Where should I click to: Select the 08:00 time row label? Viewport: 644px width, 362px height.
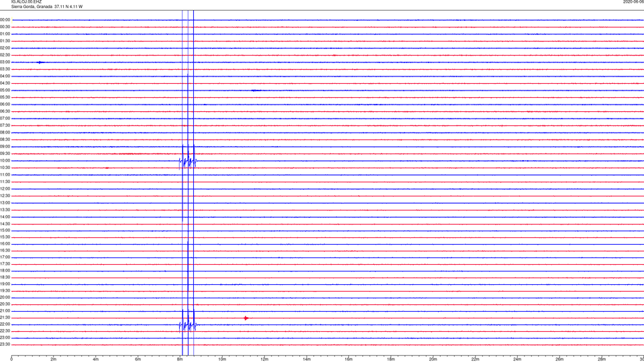tap(5, 133)
